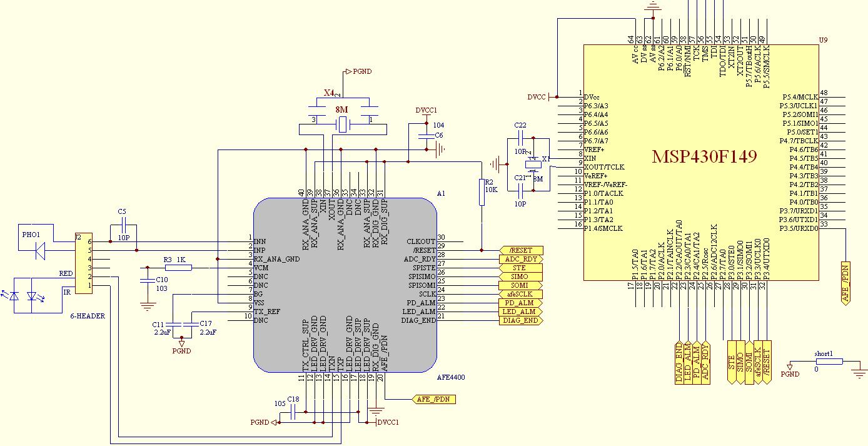Pick the C17 2.2uF capacitor
868x446 pixels.
[x=191, y=323]
